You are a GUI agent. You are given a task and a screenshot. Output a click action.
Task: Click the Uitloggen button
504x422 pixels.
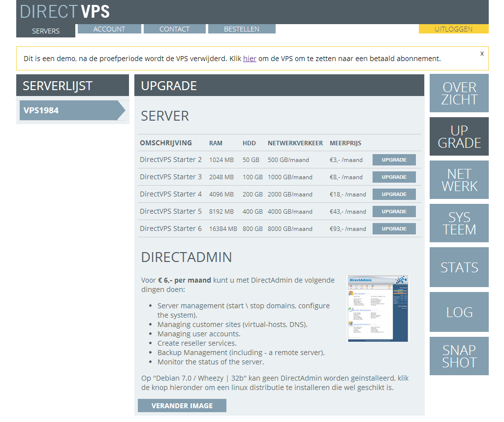(x=453, y=29)
